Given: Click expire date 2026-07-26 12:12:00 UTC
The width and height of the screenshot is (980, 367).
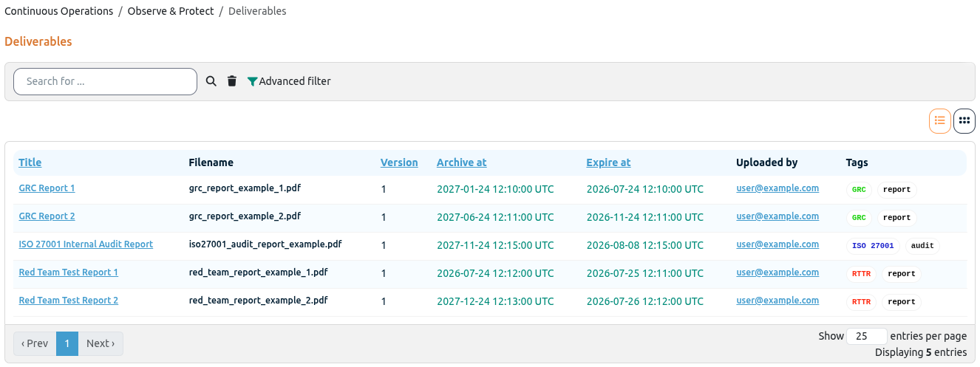Looking at the screenshot, I should click(x=645, y=301).
